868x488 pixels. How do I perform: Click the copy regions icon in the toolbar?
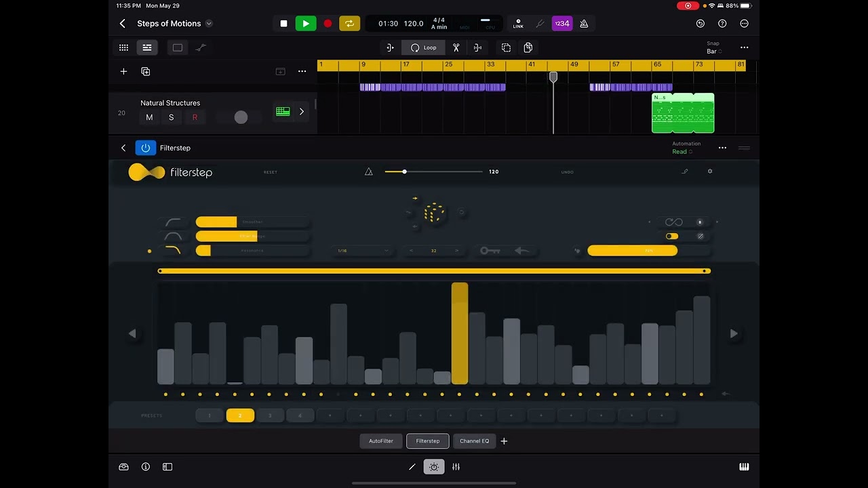tap(528, 47)
